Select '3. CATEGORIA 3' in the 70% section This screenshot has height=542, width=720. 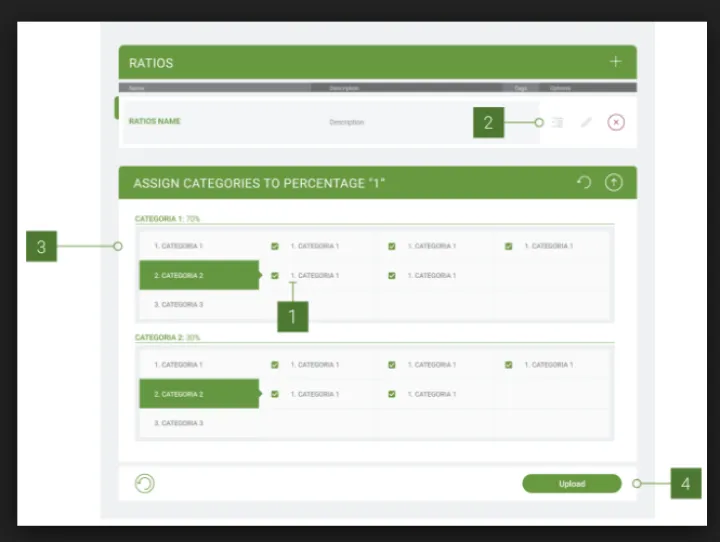(x=179, y=304)
